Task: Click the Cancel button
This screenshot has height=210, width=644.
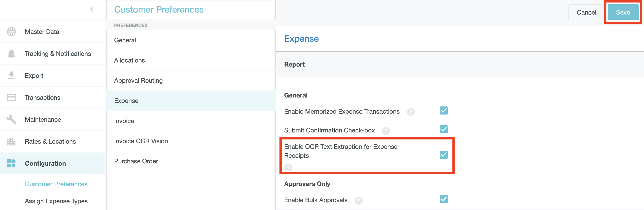Action: [586, 13]
